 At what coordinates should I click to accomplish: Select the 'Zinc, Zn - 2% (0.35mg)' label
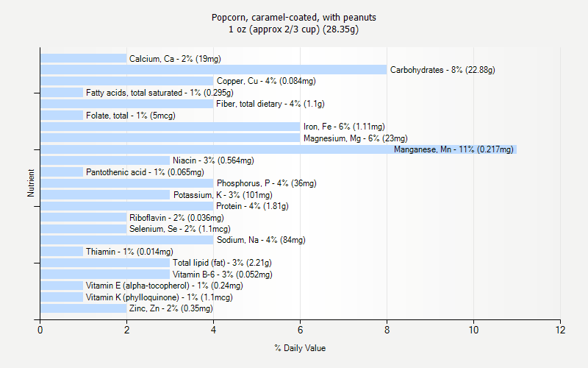click(171, 308)
